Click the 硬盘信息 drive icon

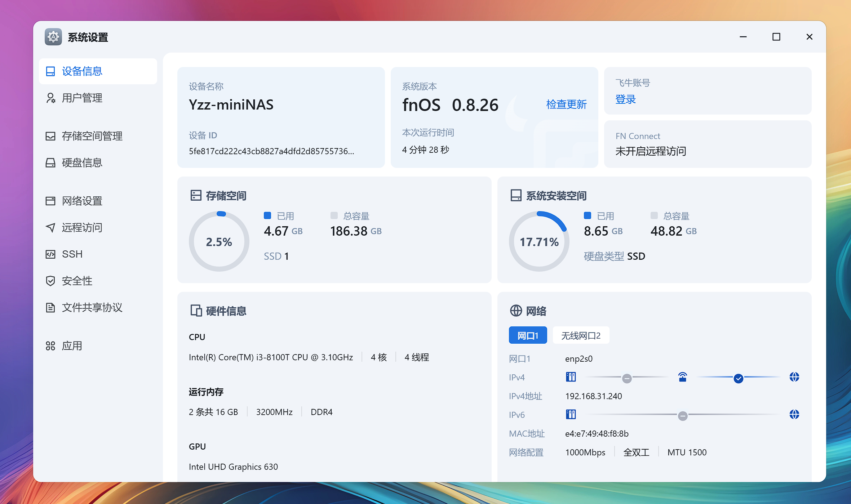(x=50, y=163)
